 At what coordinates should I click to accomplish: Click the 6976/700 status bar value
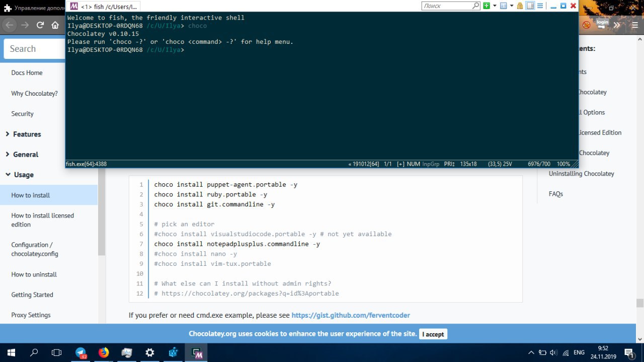pos(539,164)
